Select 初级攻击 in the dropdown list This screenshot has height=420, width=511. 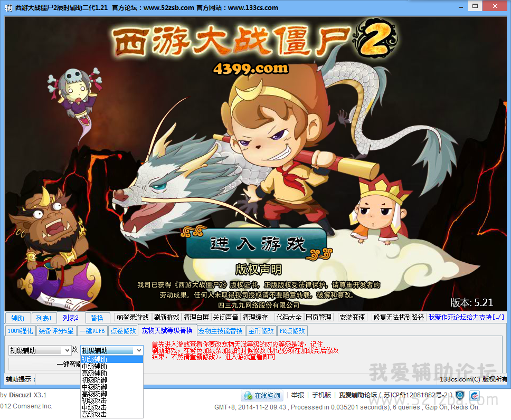pyautogui.click(x=112, y=401)
